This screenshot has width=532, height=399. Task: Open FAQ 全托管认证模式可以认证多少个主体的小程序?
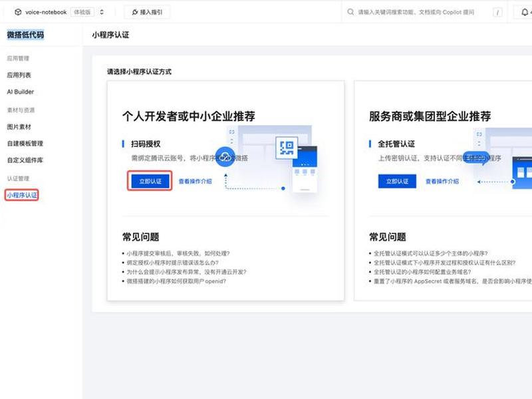pyautogui.click(x=430, y=253)
